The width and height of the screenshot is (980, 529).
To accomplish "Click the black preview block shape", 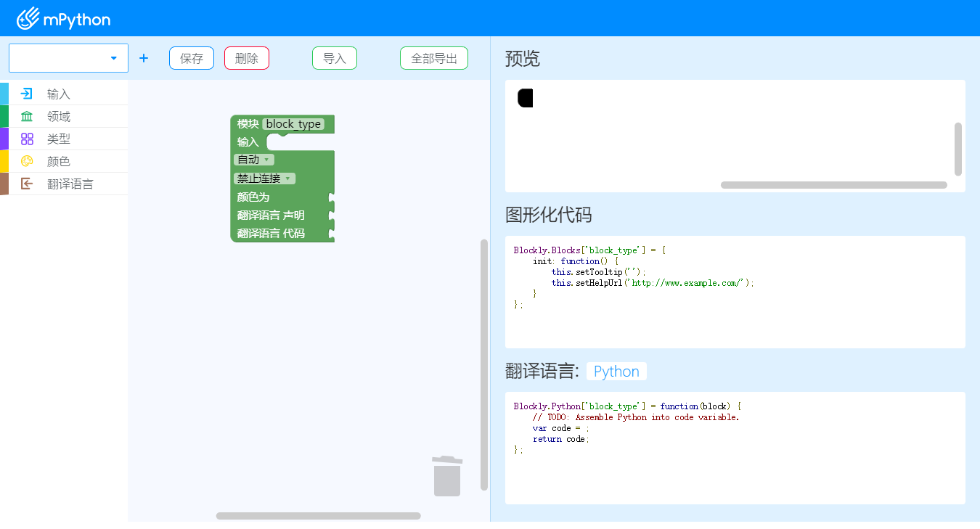I will (x=525, y=98).
